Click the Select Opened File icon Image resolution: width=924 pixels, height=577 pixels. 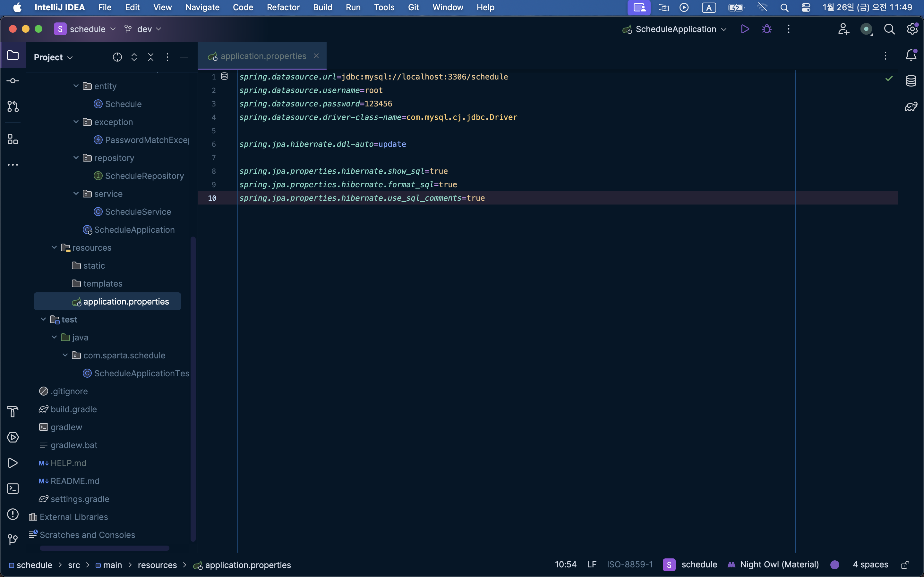tap(117, 57)
